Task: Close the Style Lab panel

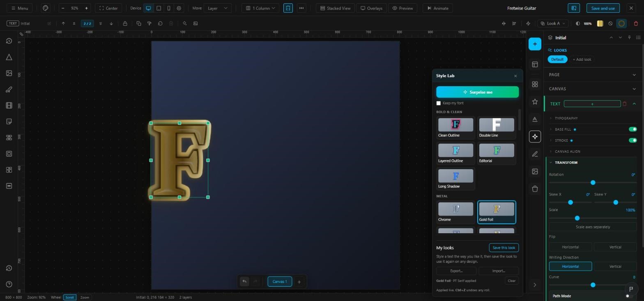Action: coord(515,76)
